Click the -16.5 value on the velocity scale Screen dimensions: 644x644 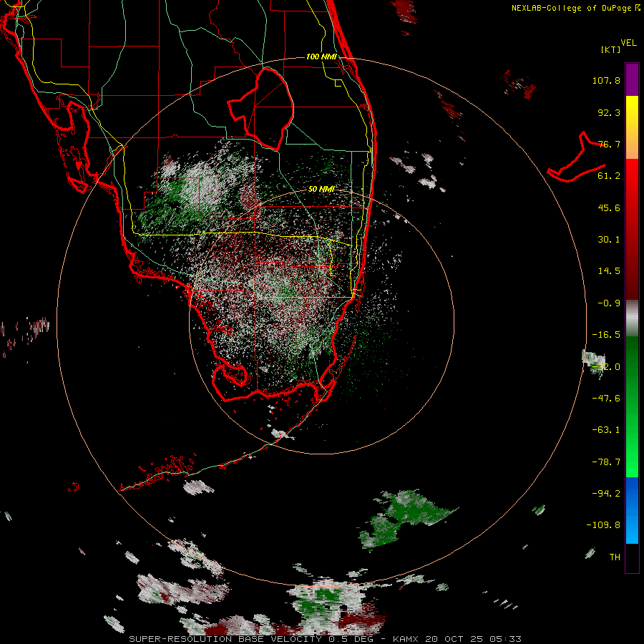tap(606, 335)
